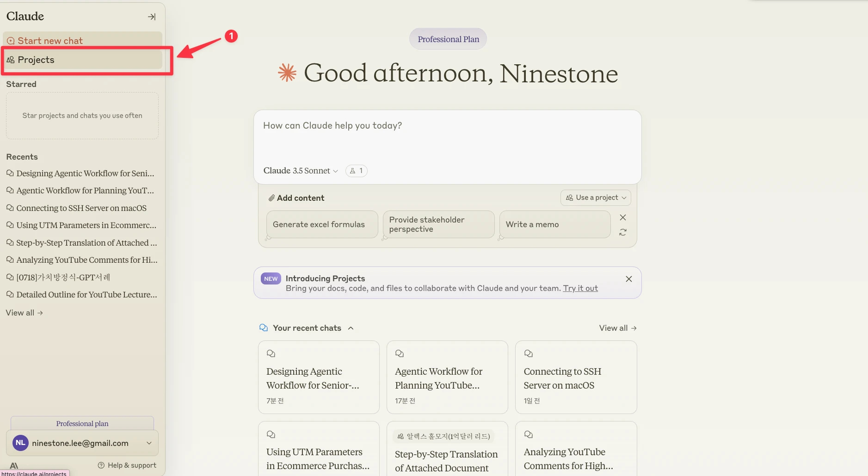Choose 'Generate excel formulas' suggestion

322,224
